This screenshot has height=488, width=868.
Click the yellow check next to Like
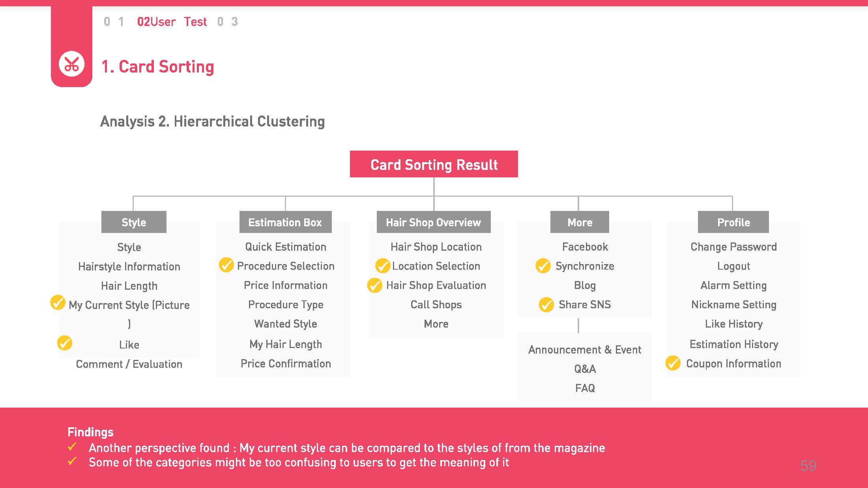[x=65, y=343]
